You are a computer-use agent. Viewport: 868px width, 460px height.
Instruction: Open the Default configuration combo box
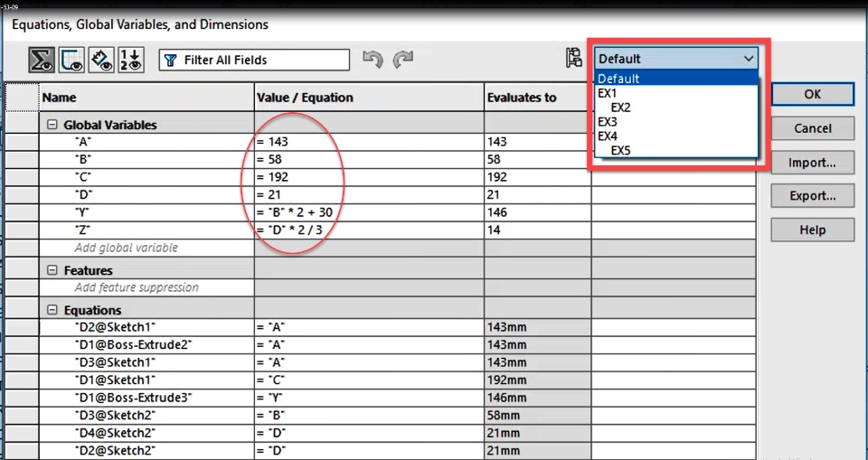coord(676,59)
